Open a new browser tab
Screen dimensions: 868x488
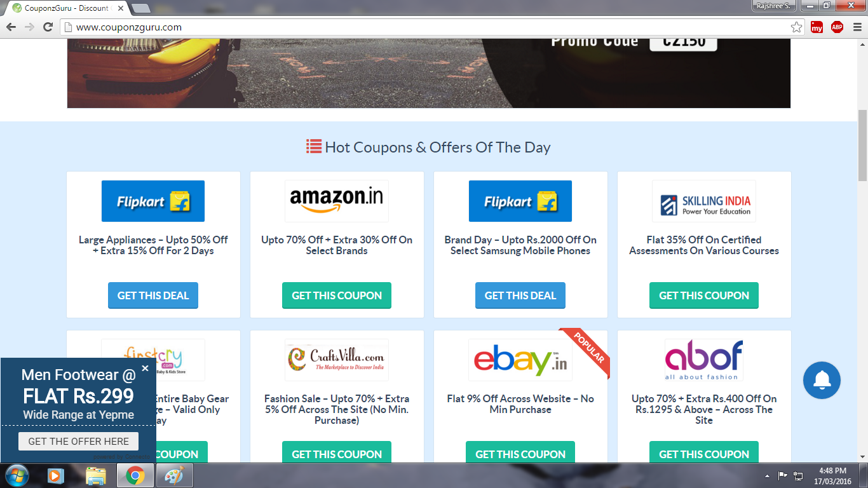(140, 8)
